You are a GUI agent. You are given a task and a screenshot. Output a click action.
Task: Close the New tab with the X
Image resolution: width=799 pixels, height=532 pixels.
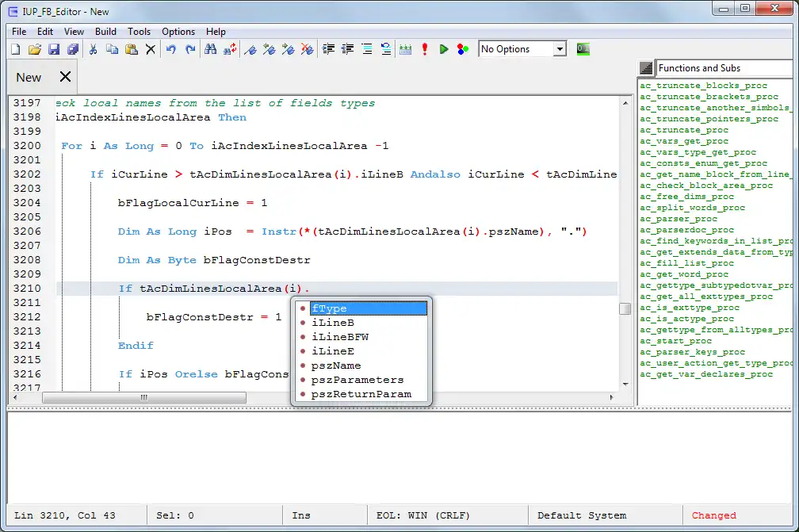65,77
